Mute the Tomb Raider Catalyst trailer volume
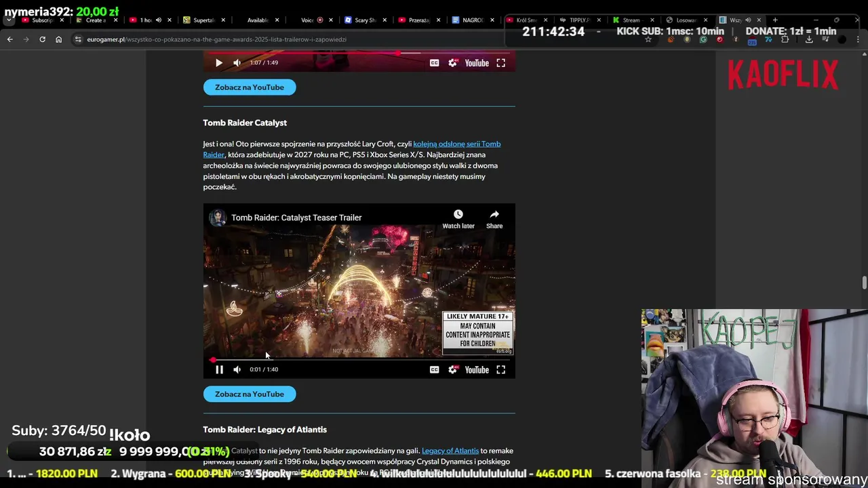 click(x=237, y=369)
